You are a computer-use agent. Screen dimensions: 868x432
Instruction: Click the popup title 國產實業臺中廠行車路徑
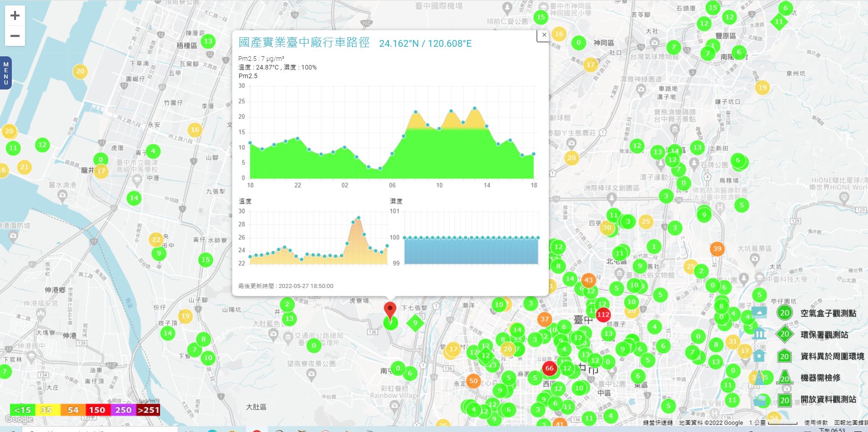304,42
